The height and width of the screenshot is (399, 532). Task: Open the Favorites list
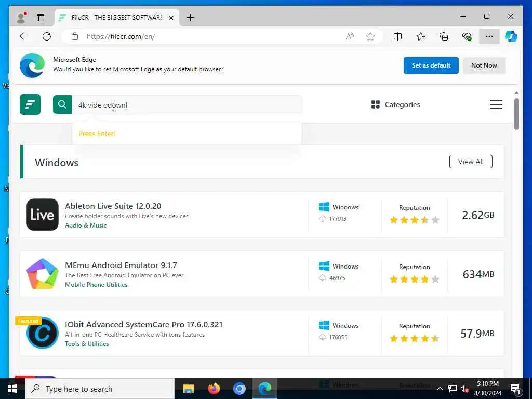[421, 36]
